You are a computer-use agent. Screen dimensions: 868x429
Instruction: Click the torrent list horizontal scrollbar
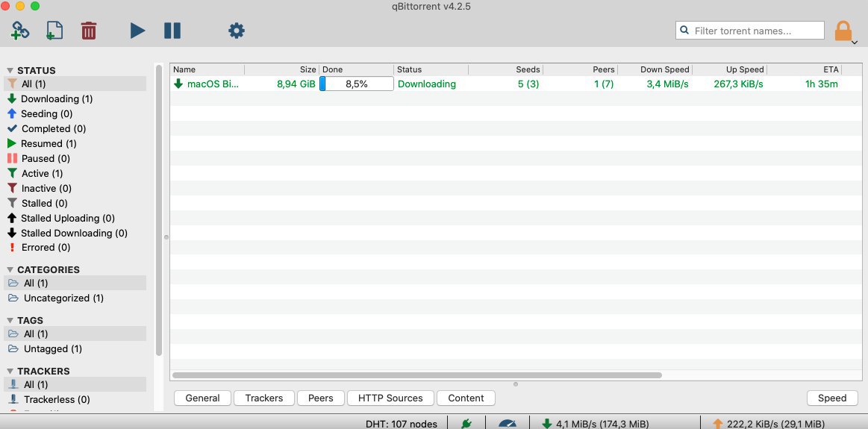tap(417, 375)
